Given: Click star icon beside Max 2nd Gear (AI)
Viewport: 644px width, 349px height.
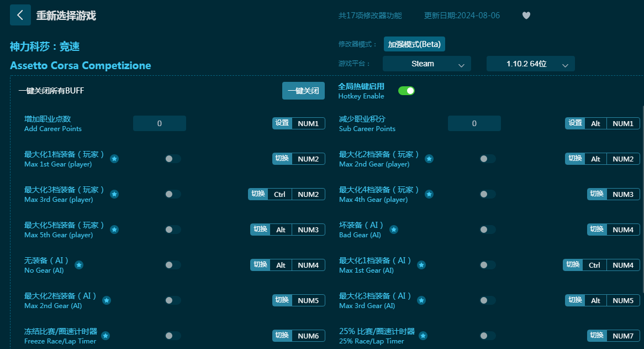Looking at the screenshot, I should (107, 300).
